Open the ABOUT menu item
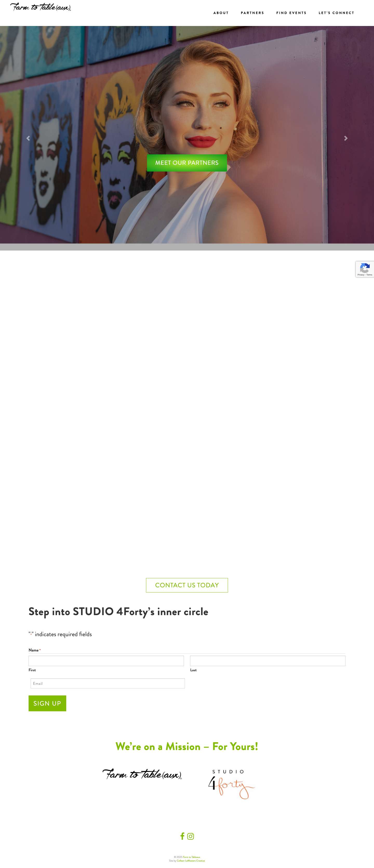 (221, 13)
